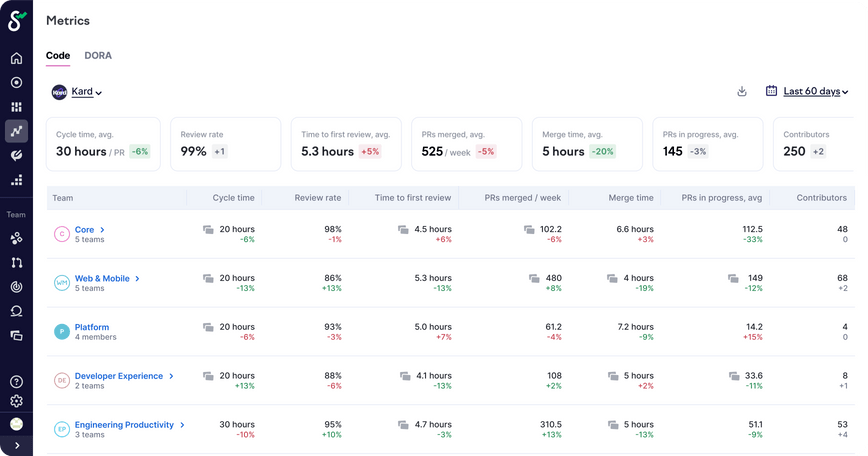
Task: Click Web & Mobile merge time stack icon
Action: coord(612,278)
